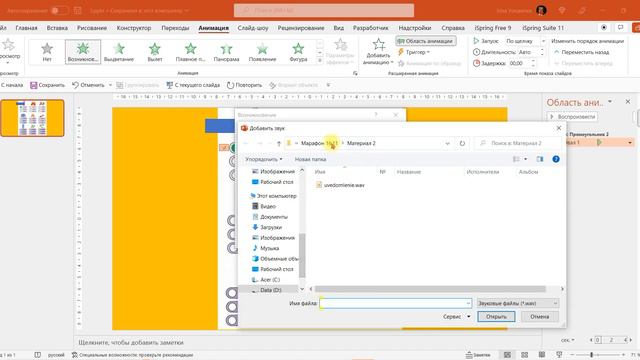This screenshot has height=360, width=640.
Task: Toggle preview pane icon in dialog
Action: tap(540, 159)
